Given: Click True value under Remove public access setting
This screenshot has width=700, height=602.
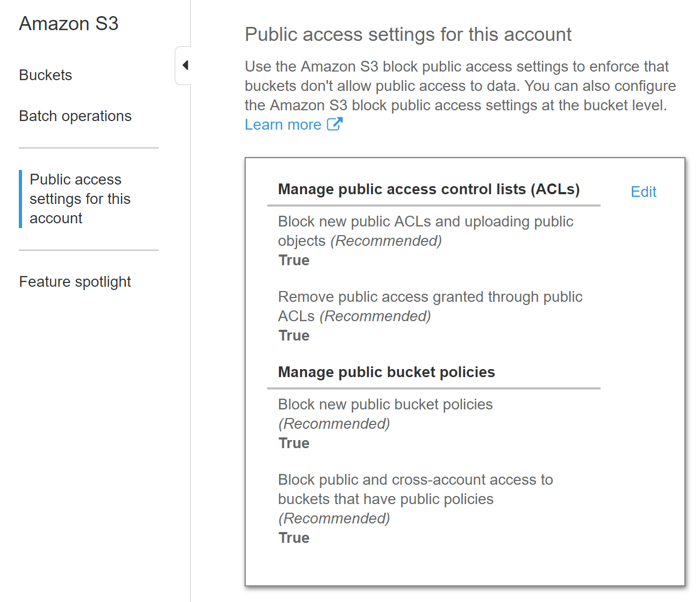Looking at the screenshot, I should [294, 336].
